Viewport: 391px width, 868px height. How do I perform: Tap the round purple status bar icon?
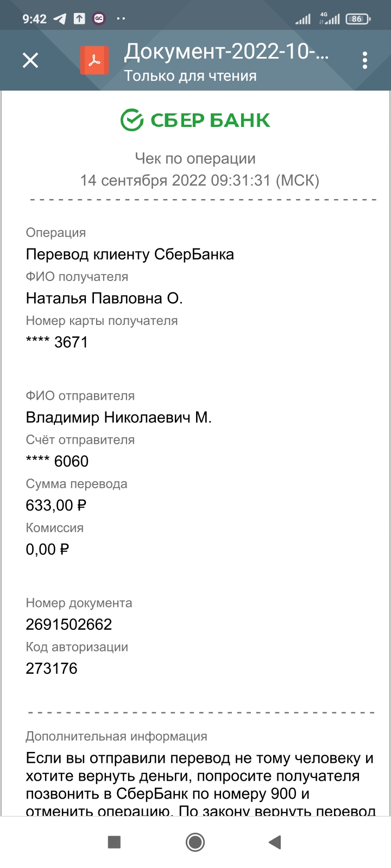(99, 19)
